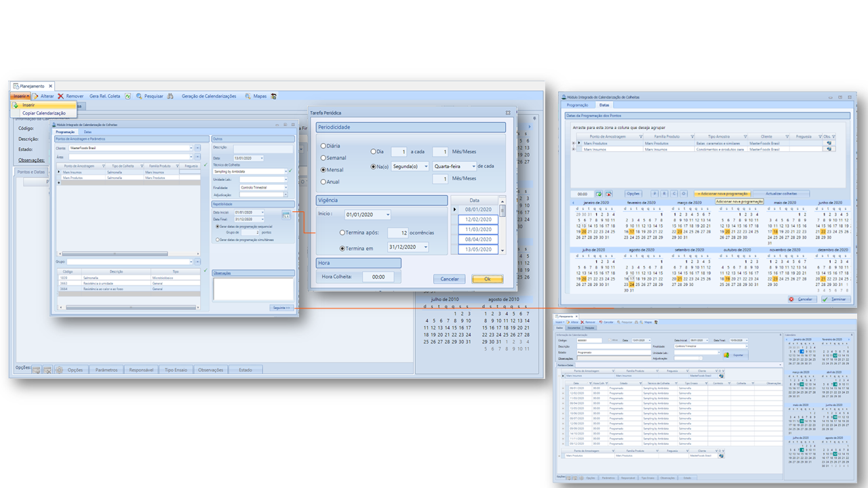Click Obs. icon in Mars Insumos row
868x488 pixels.
pyautogui.click(x=829, y=149)
